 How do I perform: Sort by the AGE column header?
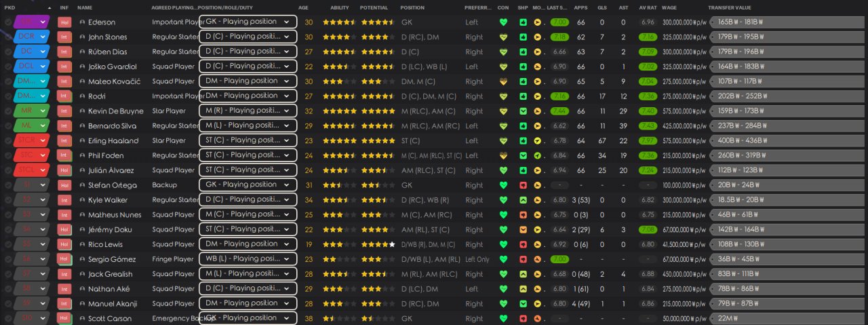(303, 7)
